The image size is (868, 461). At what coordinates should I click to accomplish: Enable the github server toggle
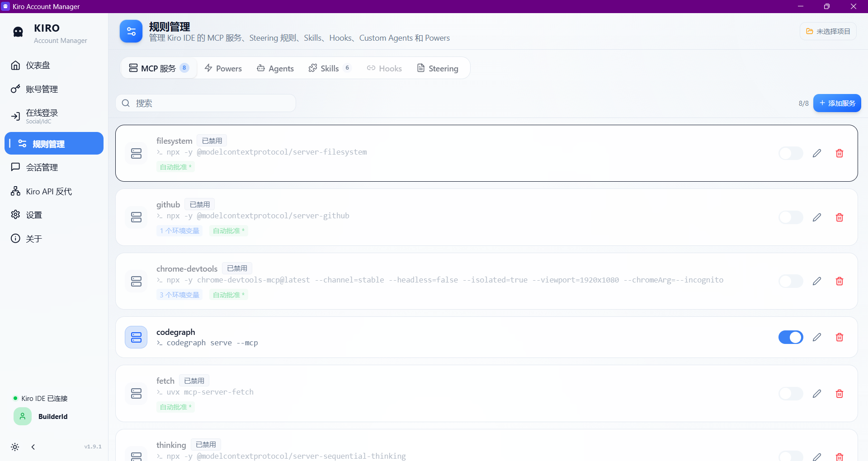point(791,217)
